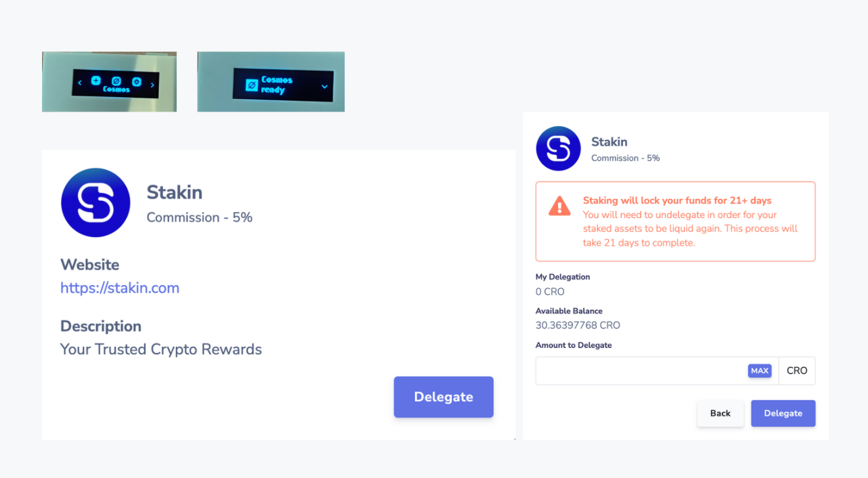Click the Stakin title in the delegation panel

(x=609, y=142)
